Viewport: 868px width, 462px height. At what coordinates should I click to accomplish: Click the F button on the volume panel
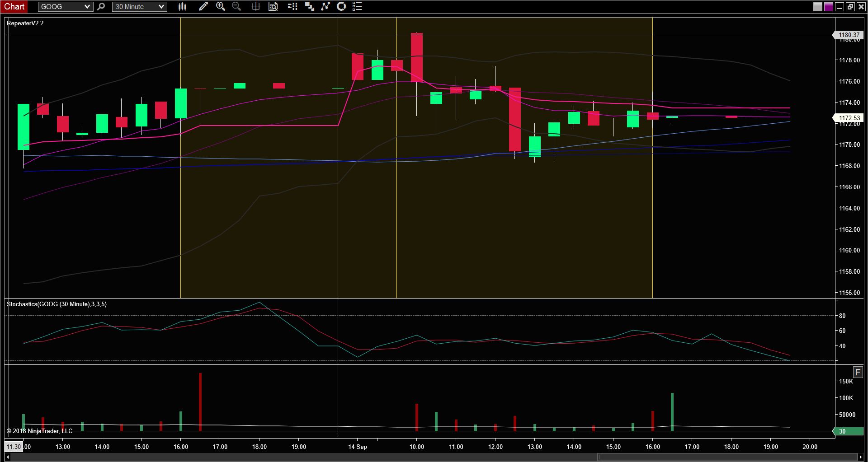click(858, 372)
